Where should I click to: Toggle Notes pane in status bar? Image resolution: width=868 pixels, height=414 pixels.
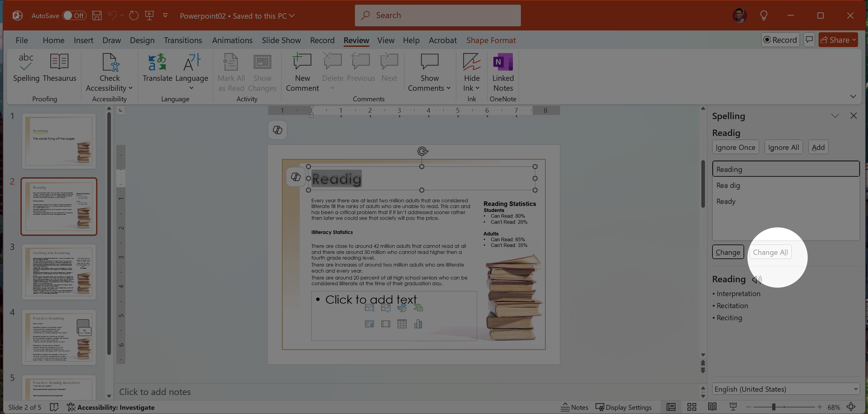coord(574,407)
